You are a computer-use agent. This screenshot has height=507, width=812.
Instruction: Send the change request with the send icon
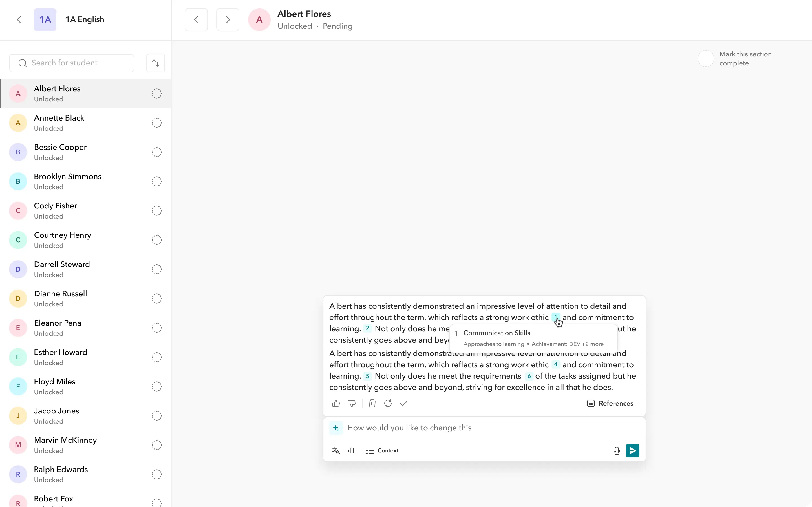[632, 450]
